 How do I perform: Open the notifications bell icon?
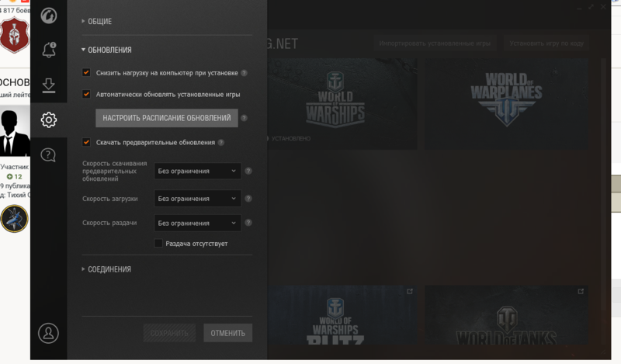coord(49,50)
